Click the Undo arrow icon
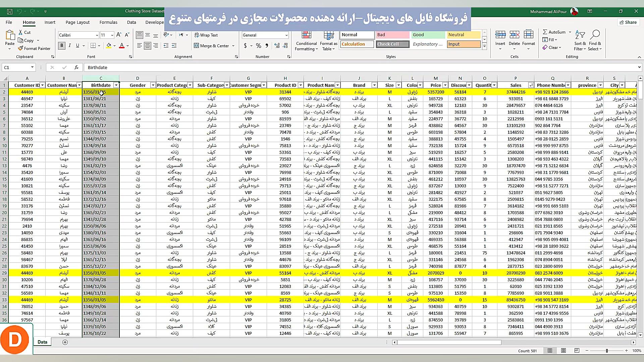The width and height of the screenshot is (644, 362). [19, 11]
